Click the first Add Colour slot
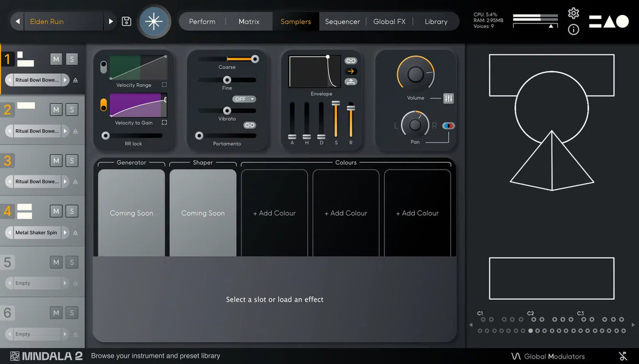 click(x=274, y=213)
